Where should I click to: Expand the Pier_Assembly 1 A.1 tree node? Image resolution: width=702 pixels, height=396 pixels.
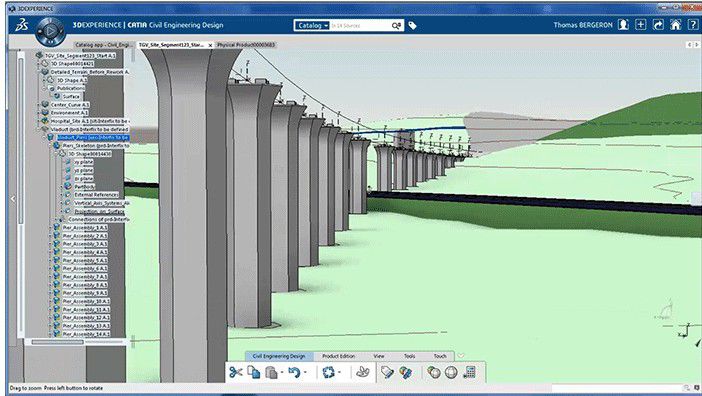(50, 228)
